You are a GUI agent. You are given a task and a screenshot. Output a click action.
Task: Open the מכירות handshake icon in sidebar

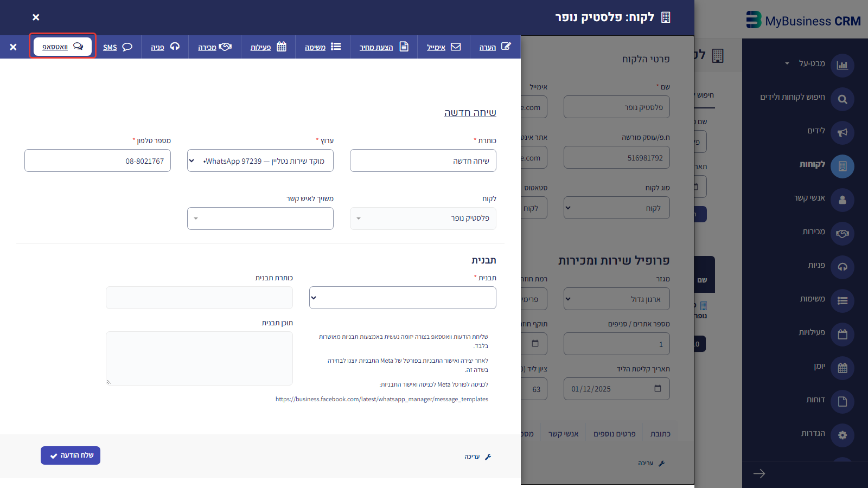point(843,234)
